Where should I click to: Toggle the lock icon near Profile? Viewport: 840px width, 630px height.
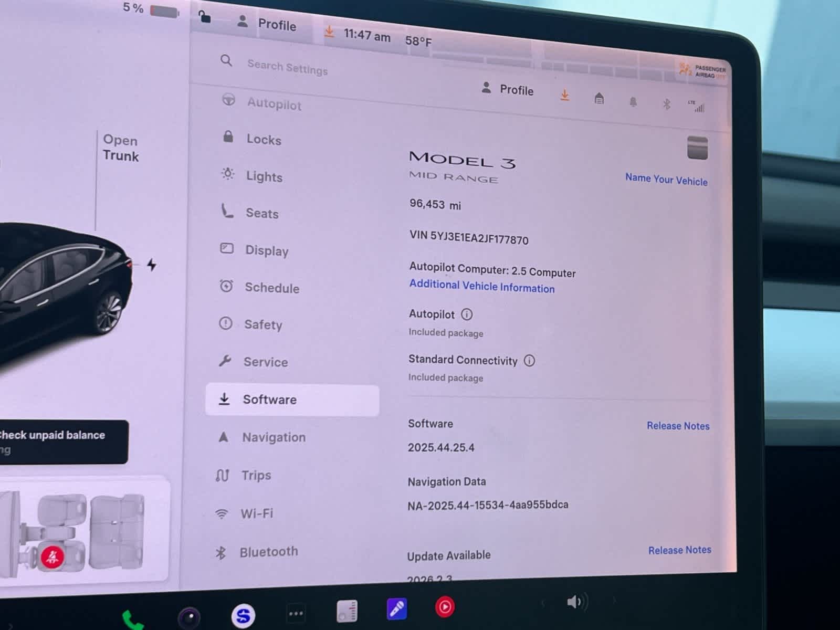pyautogui.click(x=204, y=17)
